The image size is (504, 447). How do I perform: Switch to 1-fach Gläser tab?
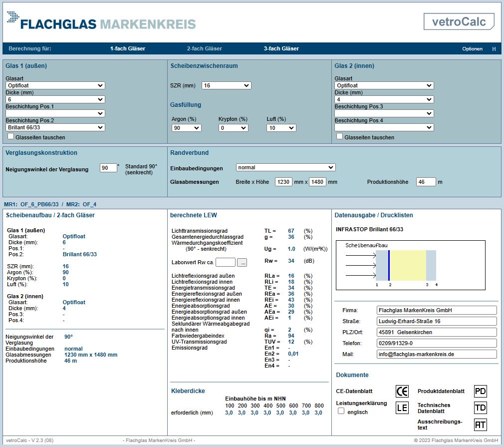(x=128, y=48)
